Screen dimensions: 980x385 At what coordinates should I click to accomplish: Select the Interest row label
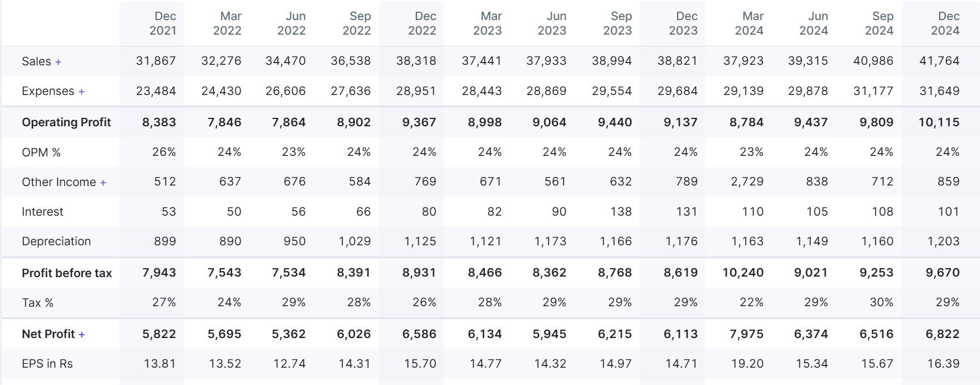42,212
